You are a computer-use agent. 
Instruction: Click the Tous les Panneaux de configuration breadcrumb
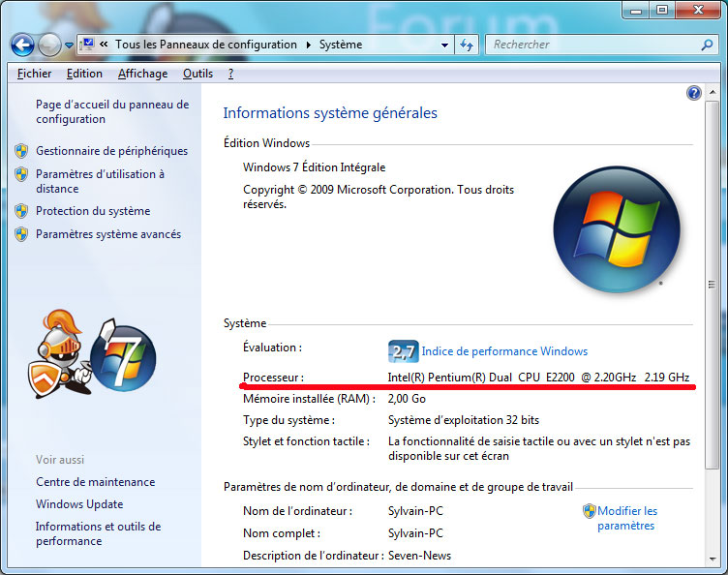point(206,45)
